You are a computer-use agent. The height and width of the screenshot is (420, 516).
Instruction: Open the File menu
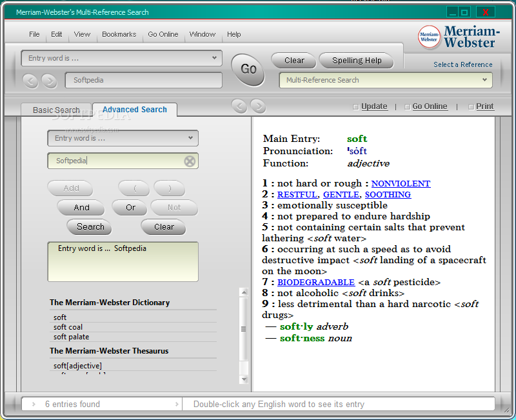coord(34,34)
